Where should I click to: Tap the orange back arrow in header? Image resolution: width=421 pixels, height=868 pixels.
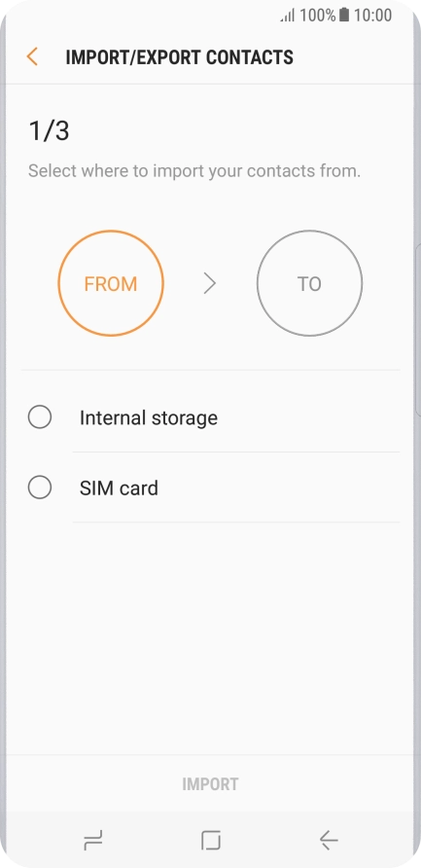pos(32,57)
